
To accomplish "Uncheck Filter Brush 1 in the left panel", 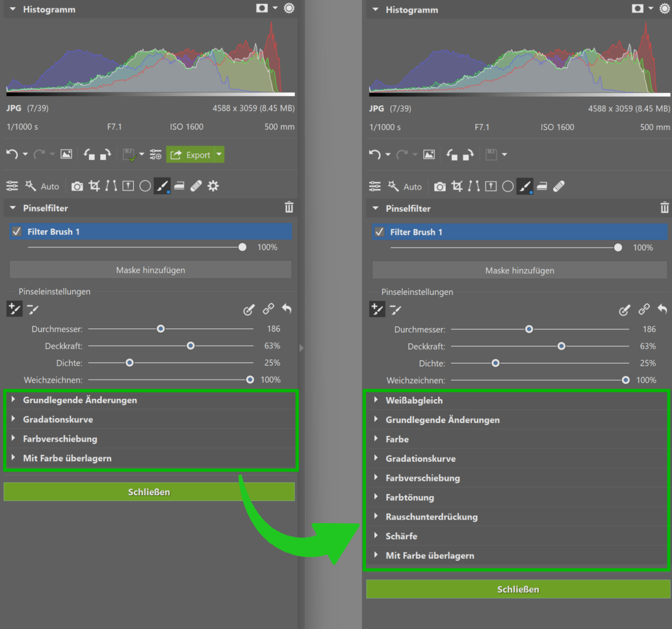I will [17, 231].
